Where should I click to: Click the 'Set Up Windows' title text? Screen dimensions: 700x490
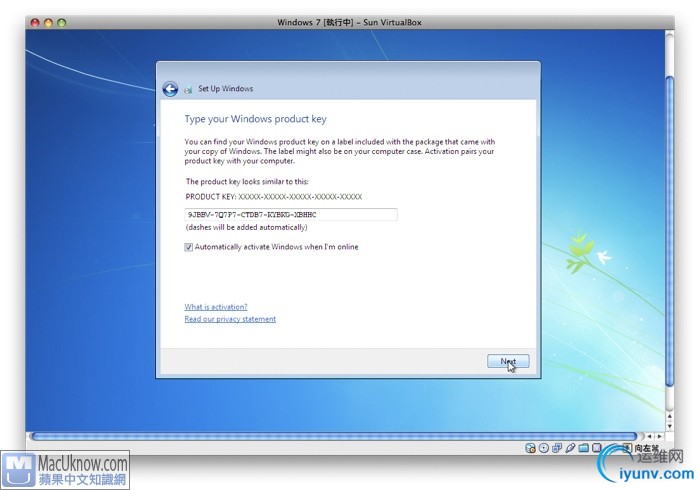(x=225, y=89)
